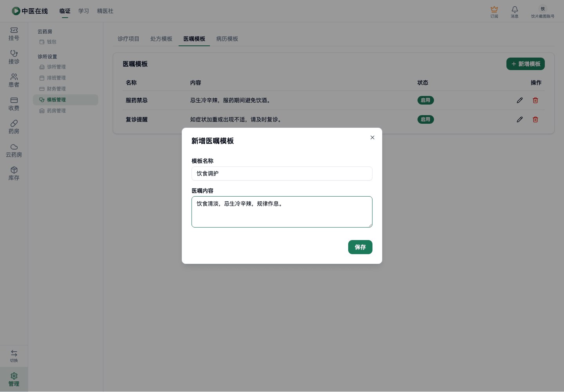
Task: Edit the 复诊提醒 template with pencil icon
Action: [520, 119]
